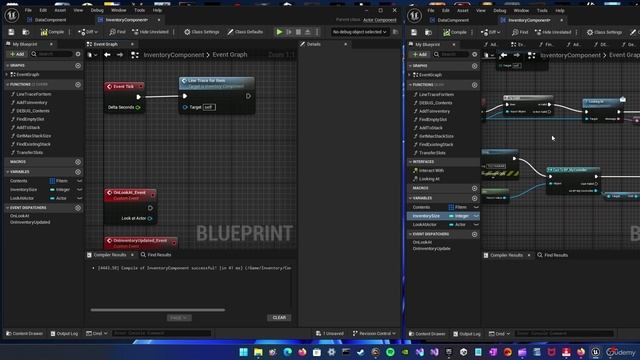Viewport: 640px width, 360px height.
Task: Add new graph with GRAPHS plus, left window
Action: pos(78,65)
